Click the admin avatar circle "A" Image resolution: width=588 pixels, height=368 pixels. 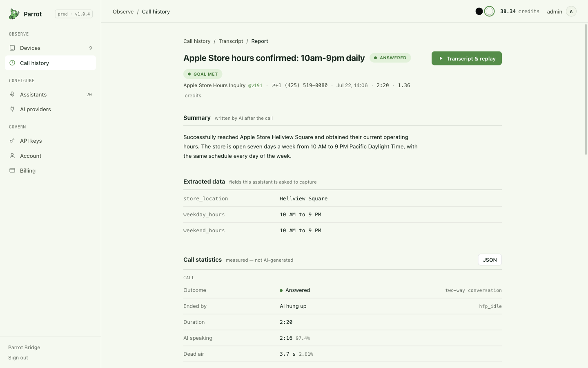[x=571, y=11]
